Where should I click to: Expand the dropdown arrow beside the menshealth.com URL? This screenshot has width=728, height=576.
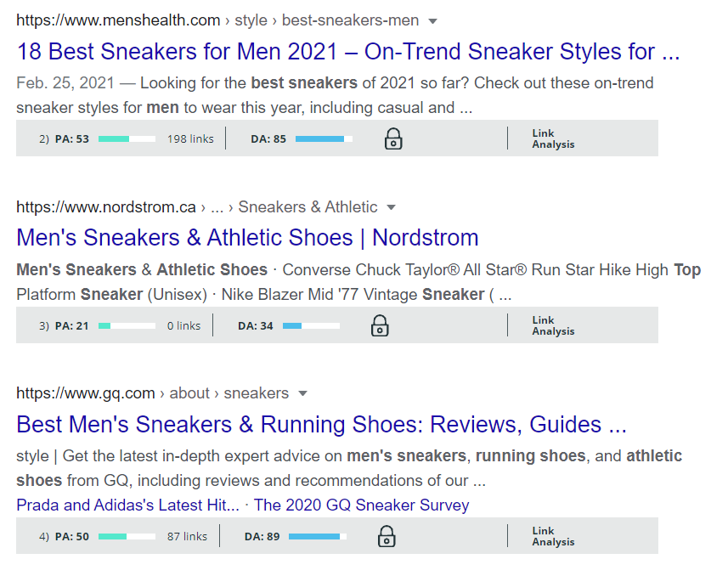click(x=432, y=21)
